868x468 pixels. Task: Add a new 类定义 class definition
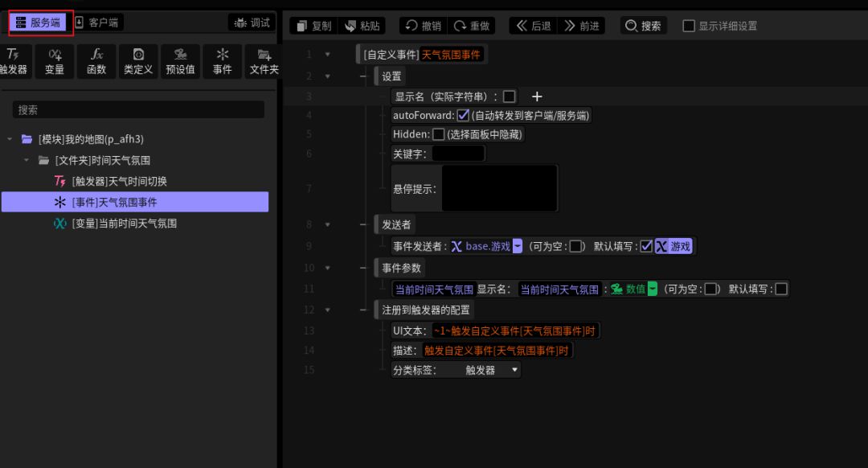coord(138,61)
